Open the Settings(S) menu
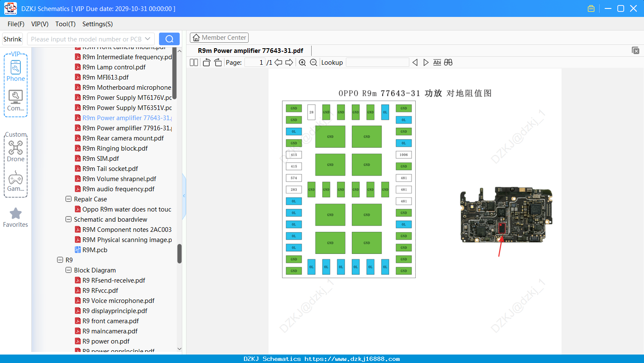Screen dimensions: 644x363 click(x=98, y=24)
